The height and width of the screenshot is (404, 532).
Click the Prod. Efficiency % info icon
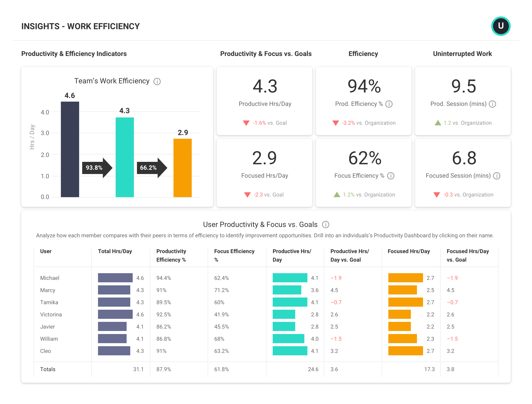(x=389, y=104)
